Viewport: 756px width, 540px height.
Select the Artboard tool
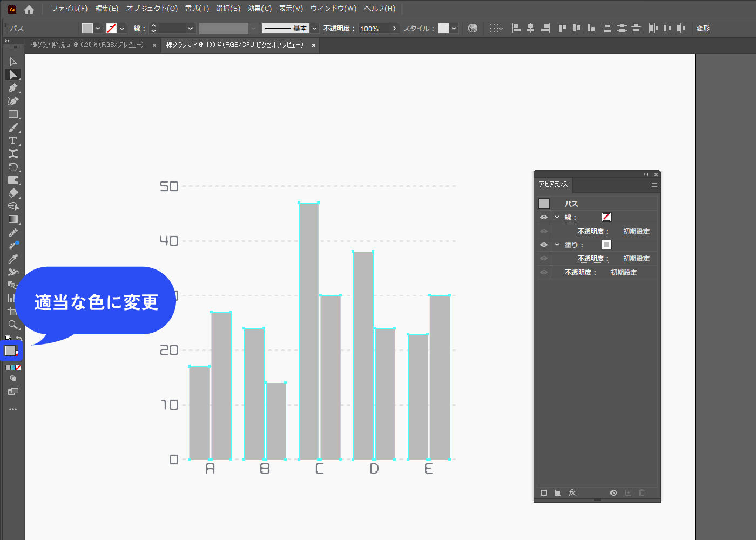[13, 312]
